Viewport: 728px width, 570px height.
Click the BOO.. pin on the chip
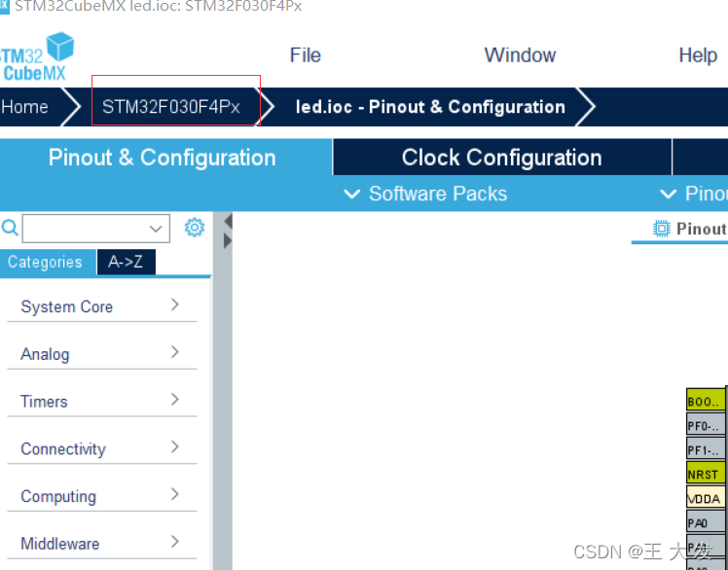point(706,401)
